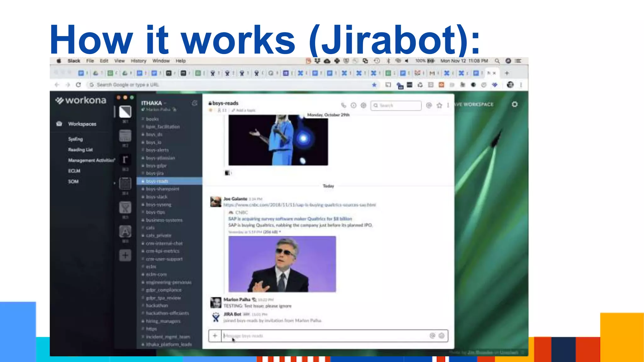Click Dropbox menu bar icon
Viewport: 644px width, 362px height.
coord(317,61)
